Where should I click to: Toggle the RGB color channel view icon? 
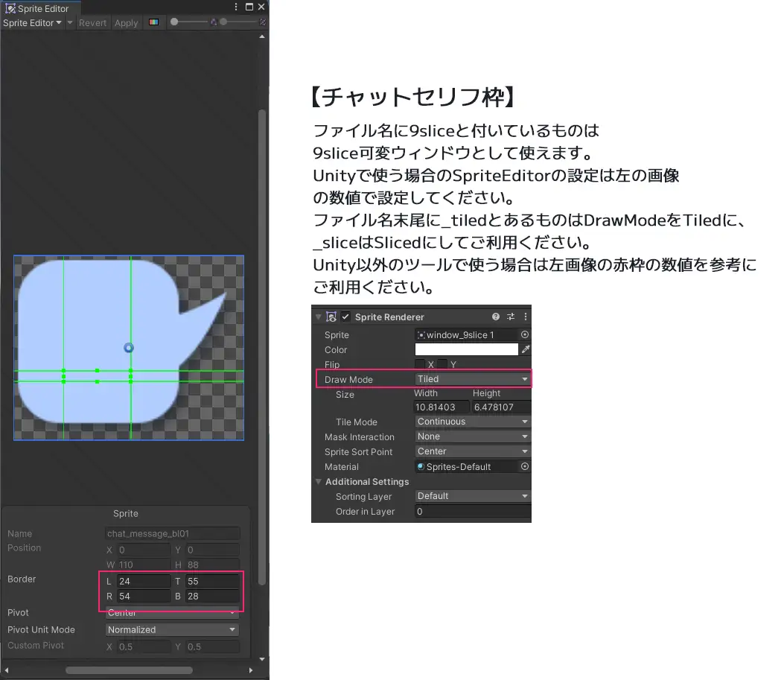pos(154,22)
